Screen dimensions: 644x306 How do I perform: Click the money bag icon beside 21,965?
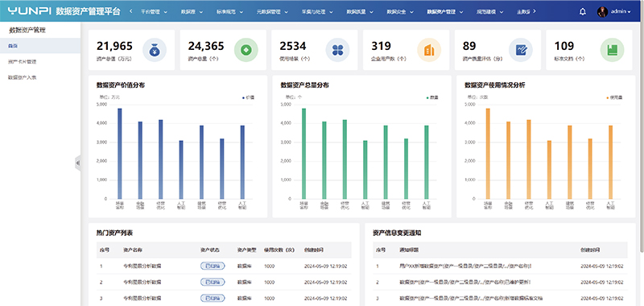155,50
